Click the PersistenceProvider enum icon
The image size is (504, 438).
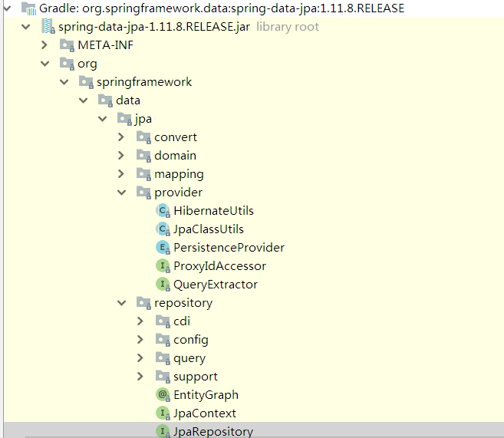(163, 248)
